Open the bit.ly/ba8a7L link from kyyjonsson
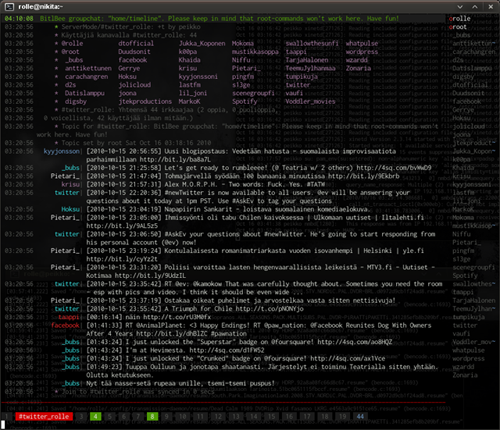500x430 pixels. (175, 160)
